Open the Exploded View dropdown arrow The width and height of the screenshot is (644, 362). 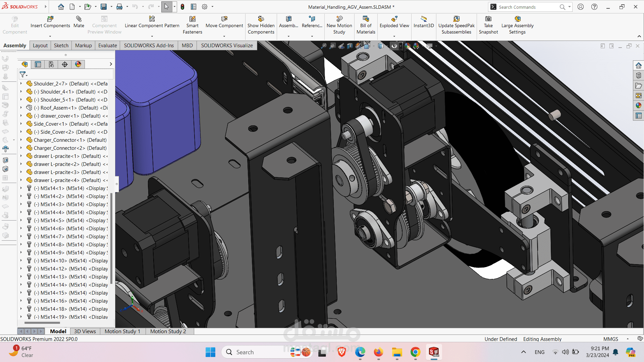394,36
